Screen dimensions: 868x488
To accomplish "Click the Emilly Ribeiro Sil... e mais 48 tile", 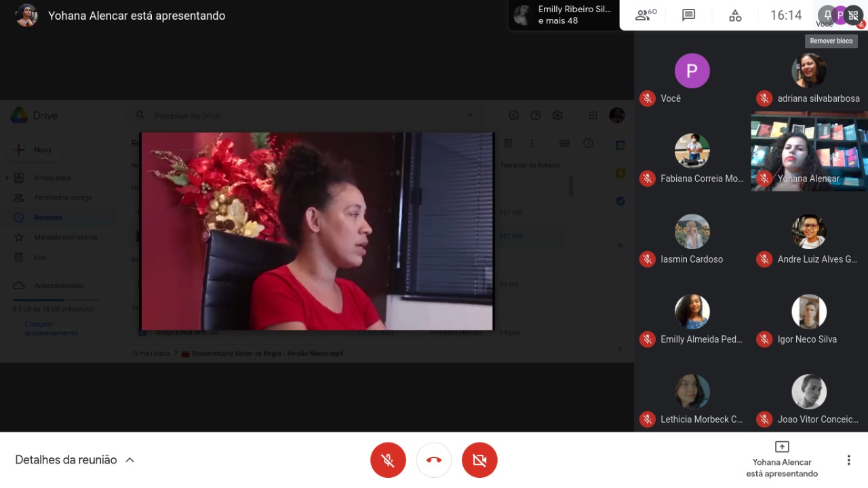I will click(x=564, y=15).
